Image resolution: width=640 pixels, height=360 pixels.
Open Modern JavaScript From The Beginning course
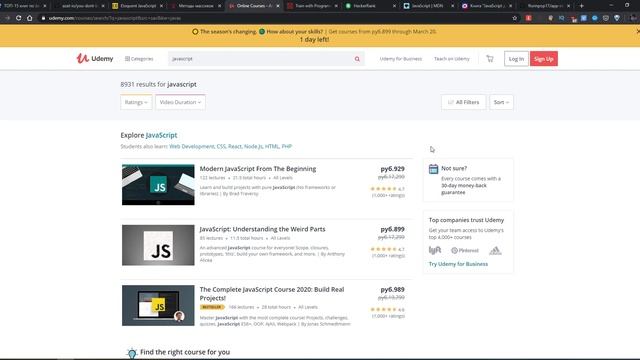(258, 169)
